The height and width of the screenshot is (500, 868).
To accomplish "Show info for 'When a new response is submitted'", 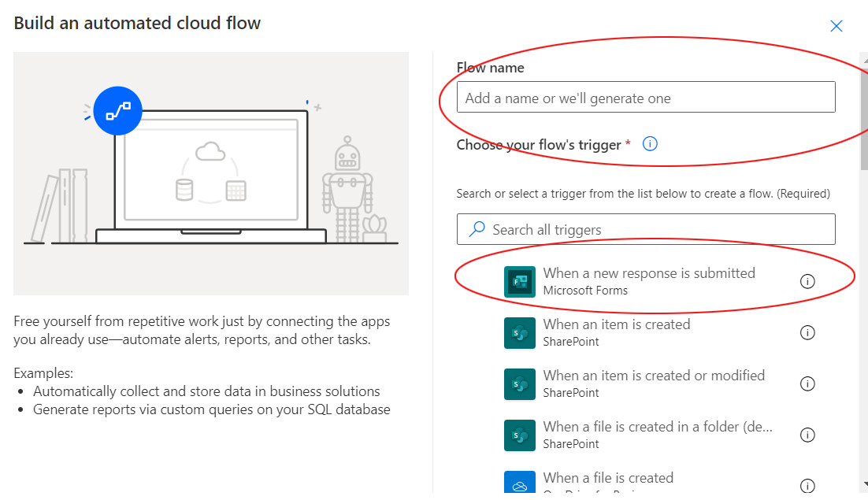I will coord(807,282).
